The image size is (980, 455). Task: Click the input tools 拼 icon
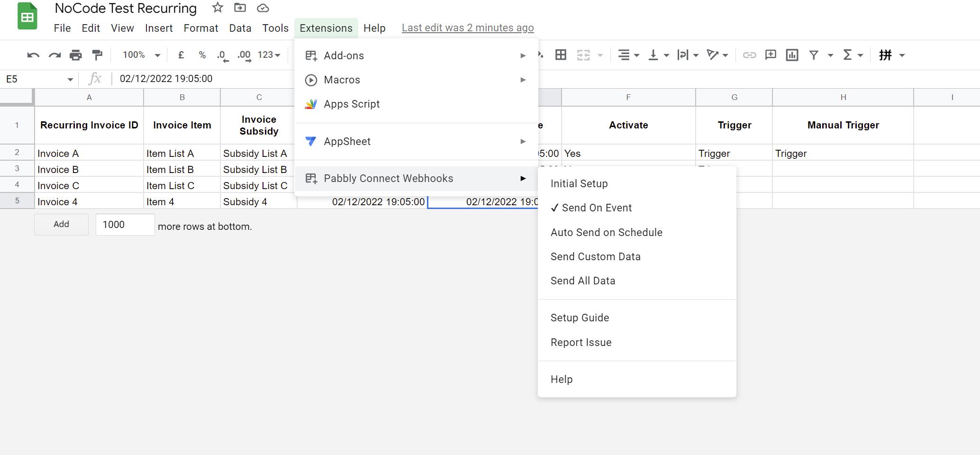[x=885, y=55]
